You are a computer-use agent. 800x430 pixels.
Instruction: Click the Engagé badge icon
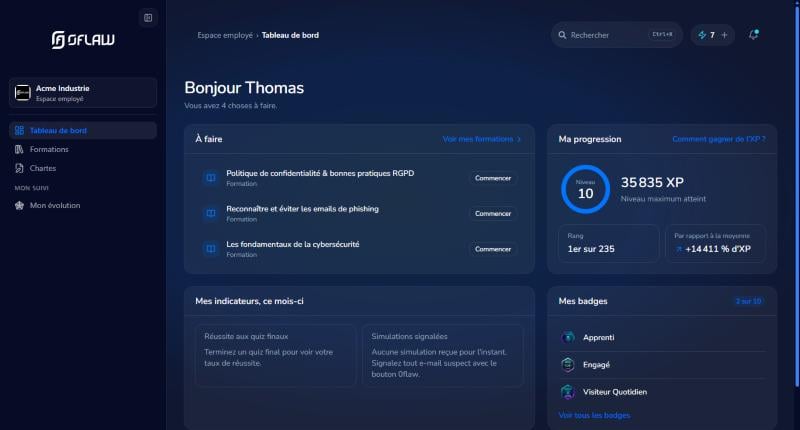tap(568, 365)
